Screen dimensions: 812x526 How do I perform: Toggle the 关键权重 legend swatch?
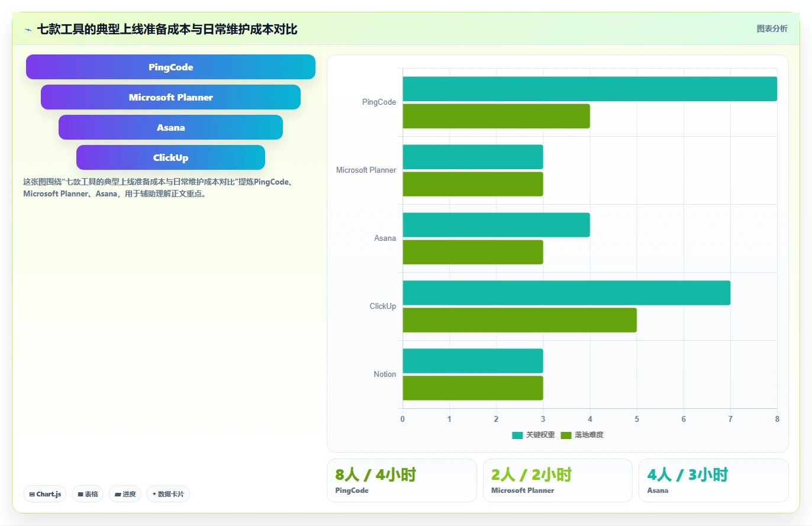click(517, 435)
